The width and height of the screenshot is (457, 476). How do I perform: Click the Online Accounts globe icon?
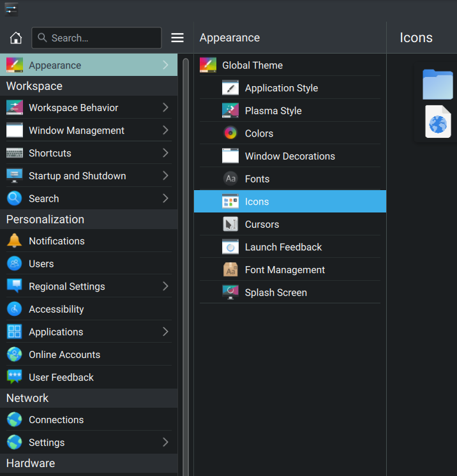[15, 354]
